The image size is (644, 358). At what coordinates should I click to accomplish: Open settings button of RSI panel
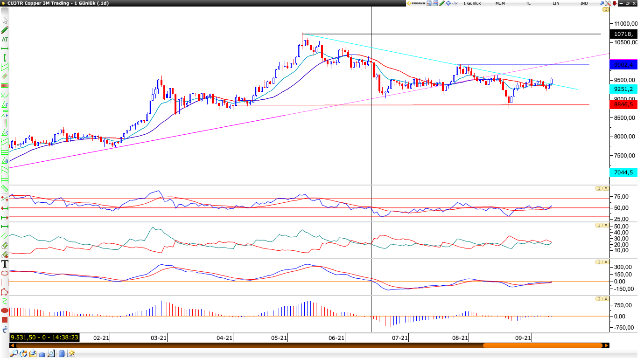(x=598, y=188)
